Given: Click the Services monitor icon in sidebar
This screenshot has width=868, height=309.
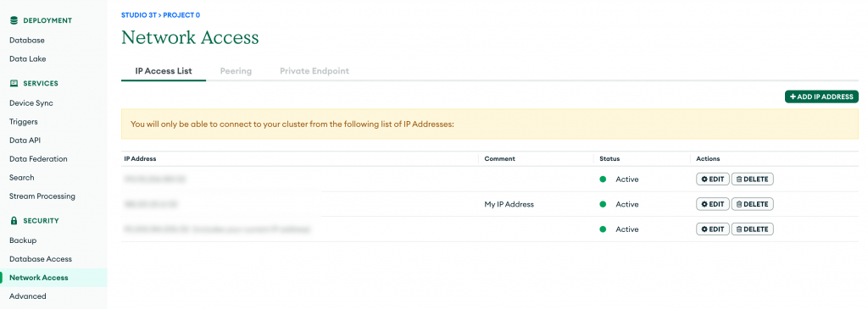Looking at the screenshot, I should [x=14, y=84].
